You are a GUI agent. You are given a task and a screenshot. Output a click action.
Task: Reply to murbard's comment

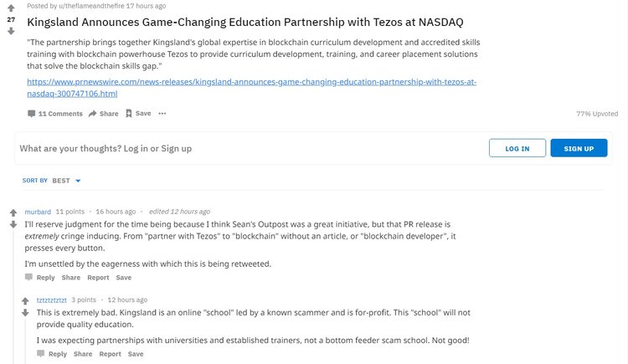(39, 277)
